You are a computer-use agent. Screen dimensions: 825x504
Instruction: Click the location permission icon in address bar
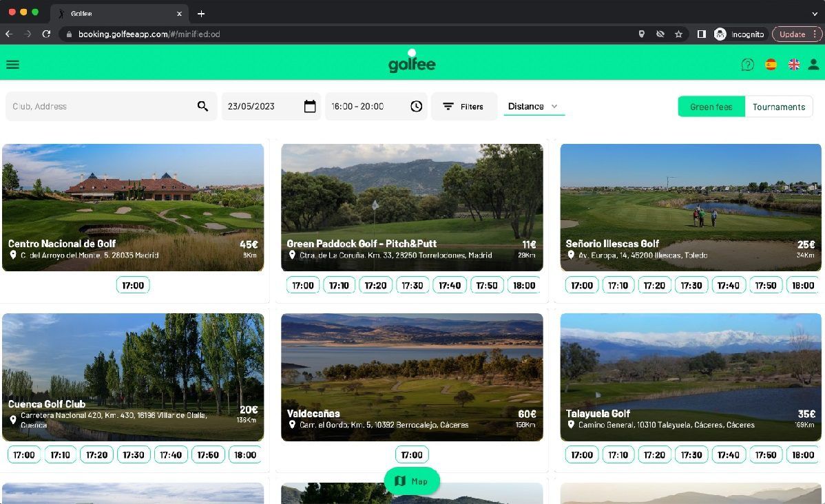(641, 34)
